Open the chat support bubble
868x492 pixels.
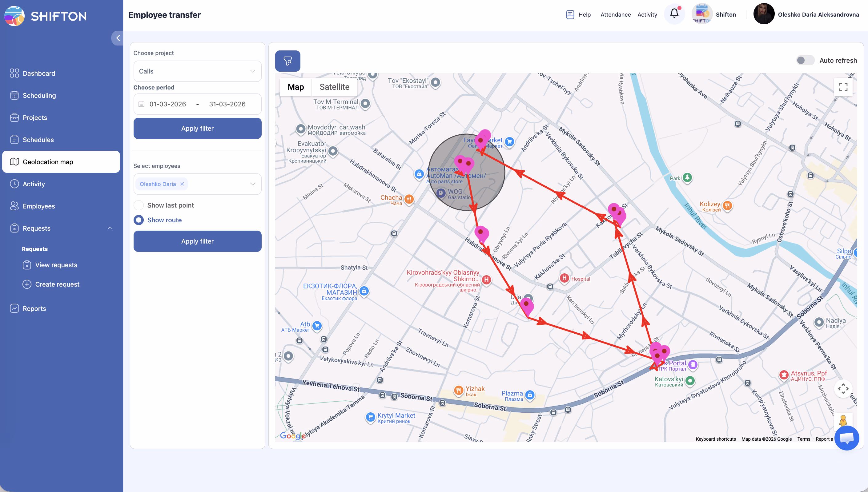pyautogui.click(x=846, y=438)
